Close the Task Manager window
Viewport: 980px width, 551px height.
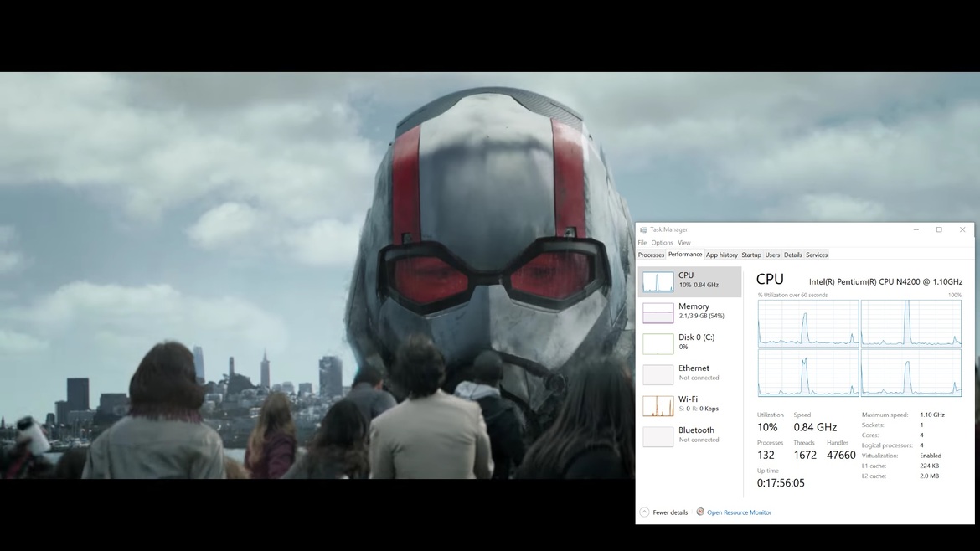962,230
